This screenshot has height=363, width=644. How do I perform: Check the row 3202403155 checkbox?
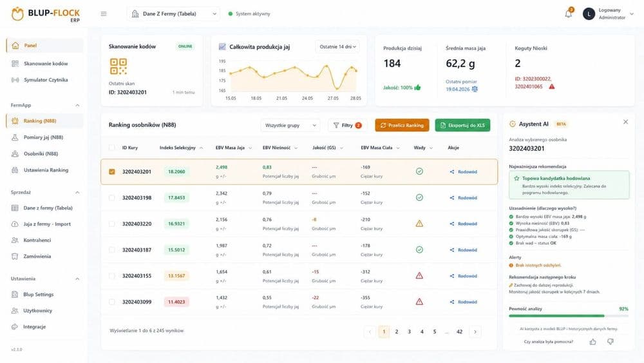(x=111, y=276)
